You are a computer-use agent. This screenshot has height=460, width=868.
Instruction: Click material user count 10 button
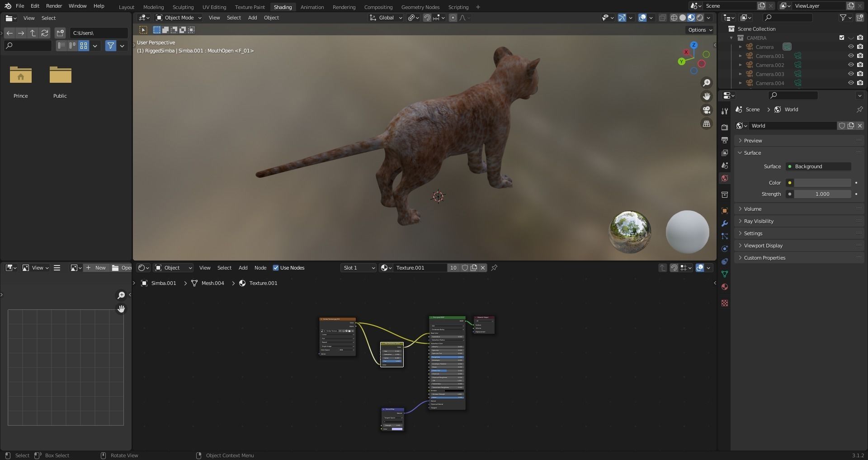click(x=453, y=268)
